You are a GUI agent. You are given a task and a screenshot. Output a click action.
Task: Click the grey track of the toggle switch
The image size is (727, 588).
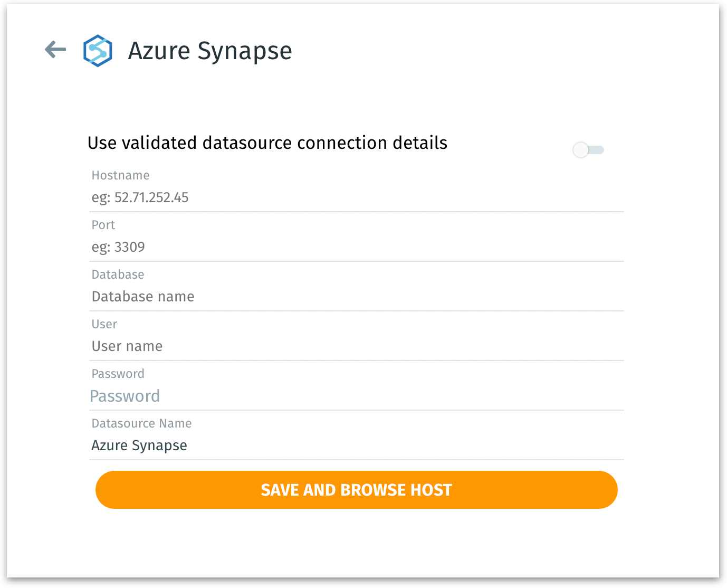(x=598, y=150)
